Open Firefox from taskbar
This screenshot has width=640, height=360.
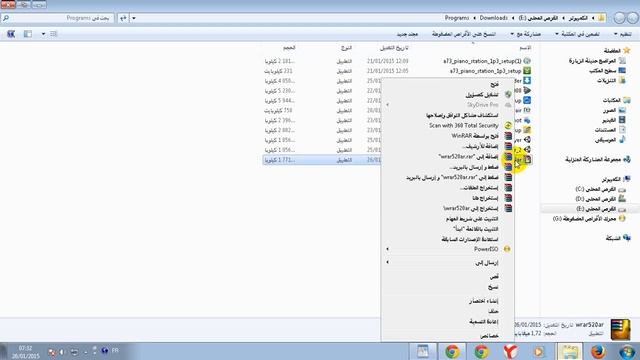tap(598, 351)
